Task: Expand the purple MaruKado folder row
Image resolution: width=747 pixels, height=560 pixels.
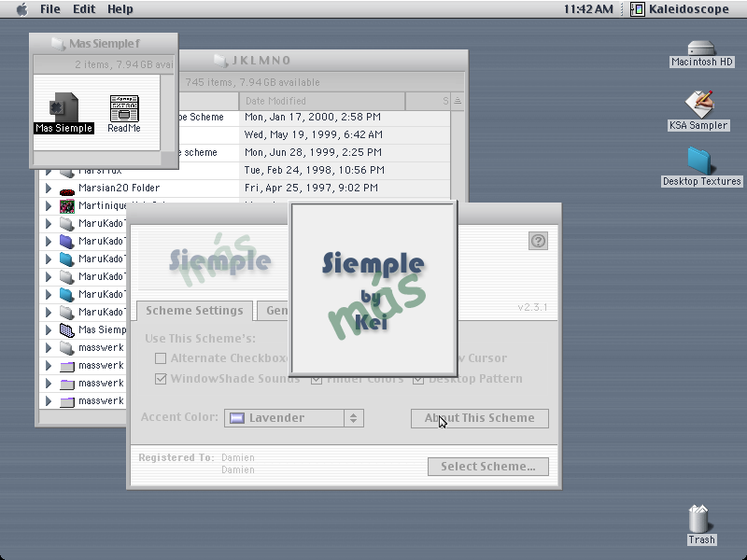Action: (x=49, y=242)
